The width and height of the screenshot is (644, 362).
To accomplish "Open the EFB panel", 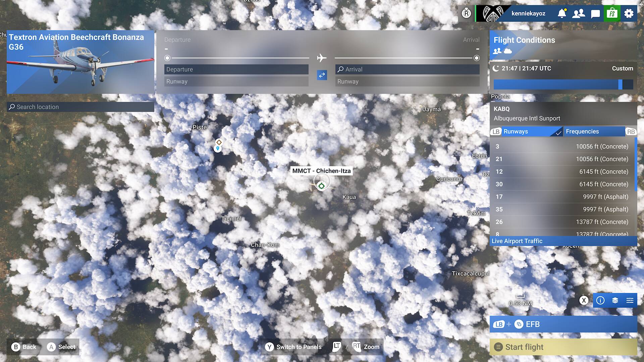I will click(x=563, y=324).
